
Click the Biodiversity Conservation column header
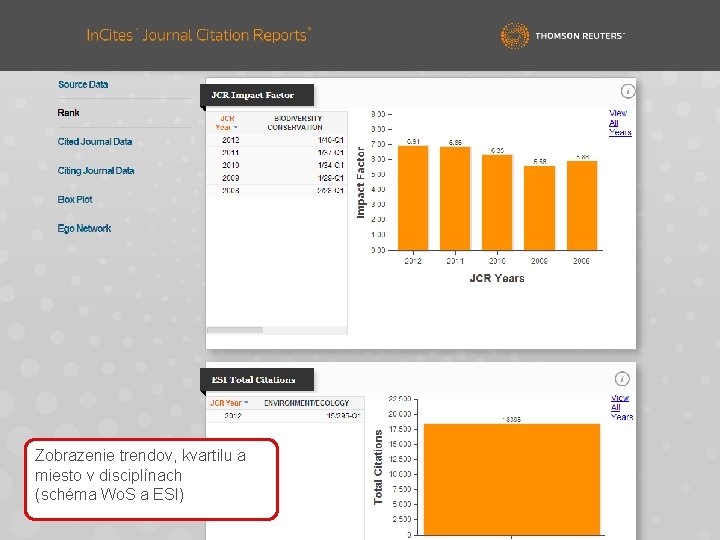[295, 123]
